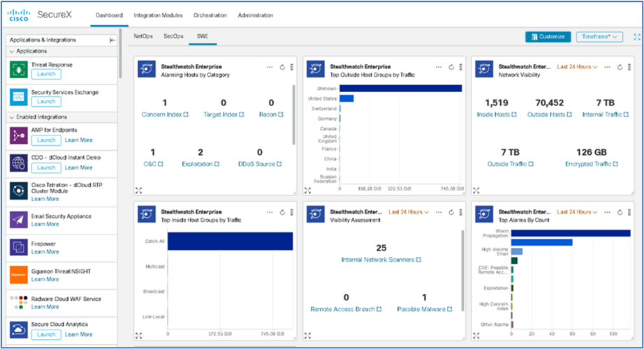
Task: Click the Unknown traffic bar
Action: pyautogui.click(x=400, y=88)
